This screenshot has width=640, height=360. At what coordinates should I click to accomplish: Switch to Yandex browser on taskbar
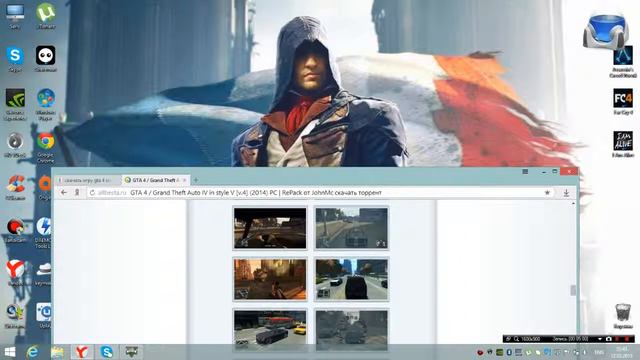pyautogui.click(x=82, y=352)
